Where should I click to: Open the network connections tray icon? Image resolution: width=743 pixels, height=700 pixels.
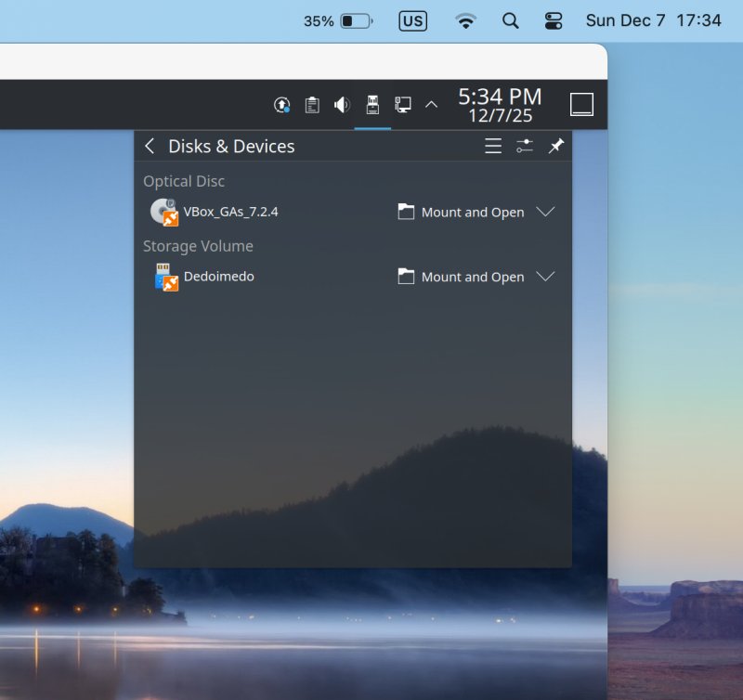click(x=402, y=105)
